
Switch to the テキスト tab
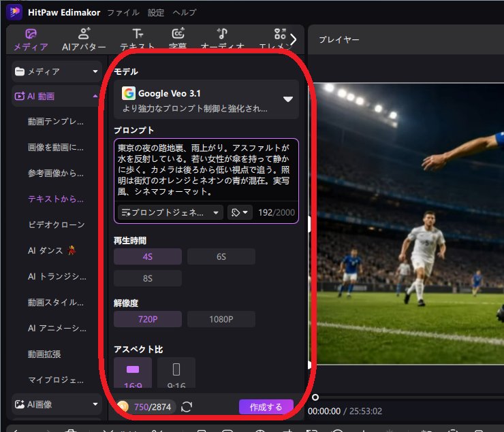coord(138,39)
